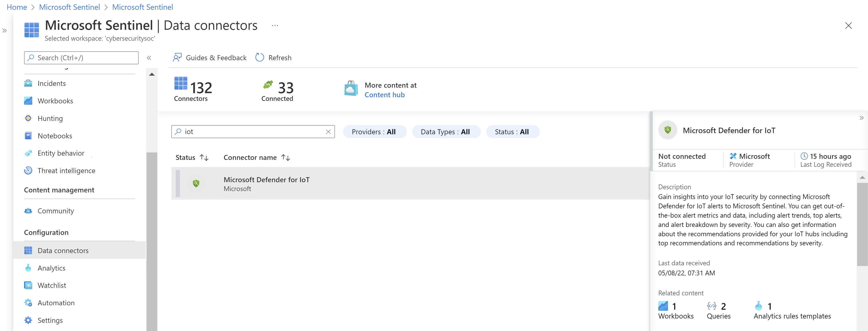The height and width of the screenshot is (331, 868).
Task: Open the Data Types filter
Action: pyautogui.click(x=446, y=132)
